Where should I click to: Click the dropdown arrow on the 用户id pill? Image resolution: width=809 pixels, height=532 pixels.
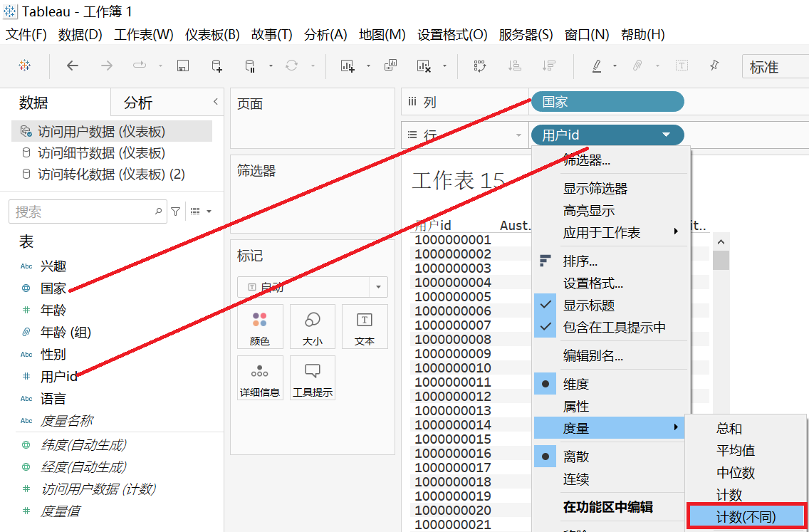coord(666,135)
